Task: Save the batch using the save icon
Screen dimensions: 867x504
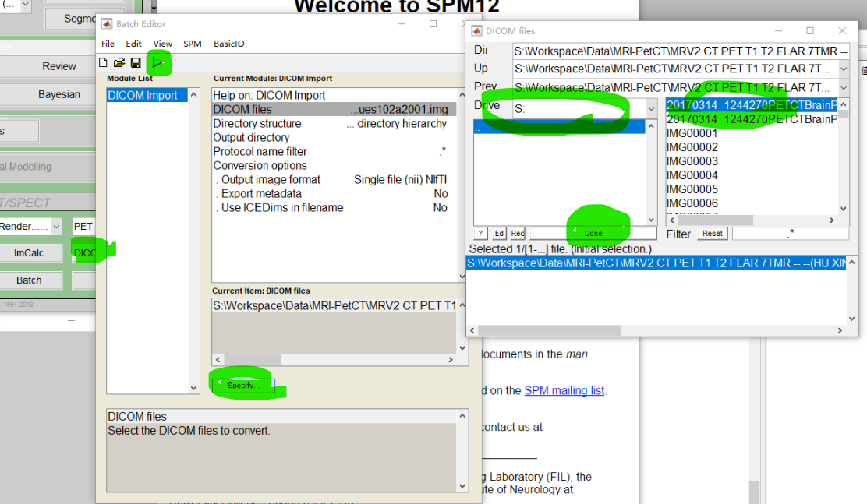Action: click(x=135, y=62)
